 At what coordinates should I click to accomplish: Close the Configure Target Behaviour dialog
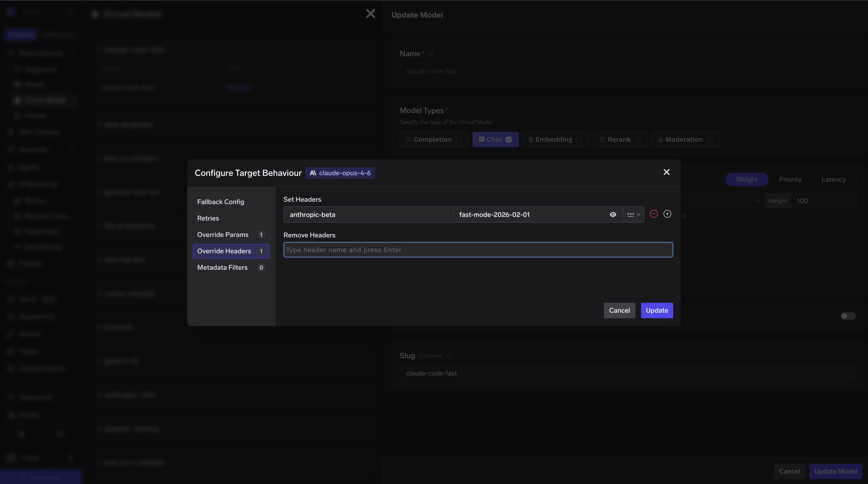[666, 172]
